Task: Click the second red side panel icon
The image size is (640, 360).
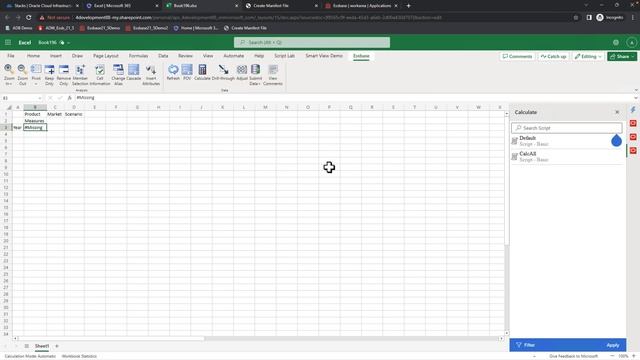Action: coord(633,137)
